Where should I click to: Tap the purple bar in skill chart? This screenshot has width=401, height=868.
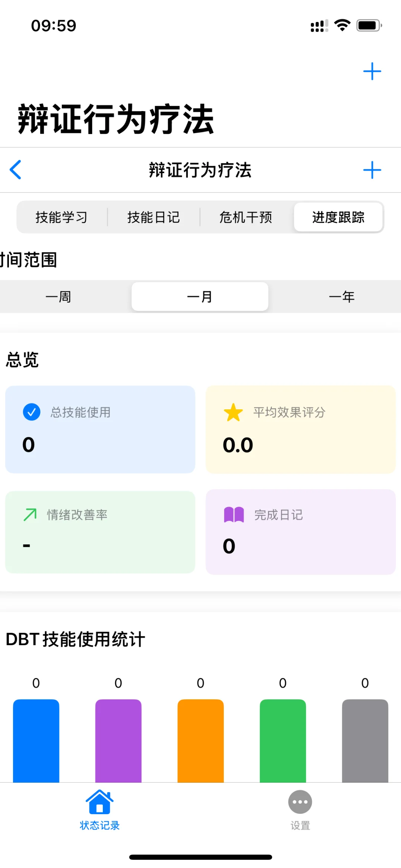[118, 741]
